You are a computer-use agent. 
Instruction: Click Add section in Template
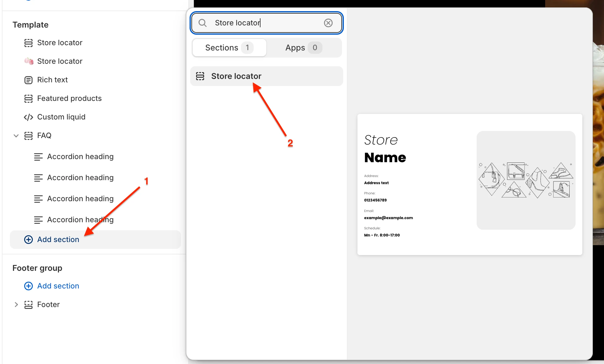(x=95, y=240)
